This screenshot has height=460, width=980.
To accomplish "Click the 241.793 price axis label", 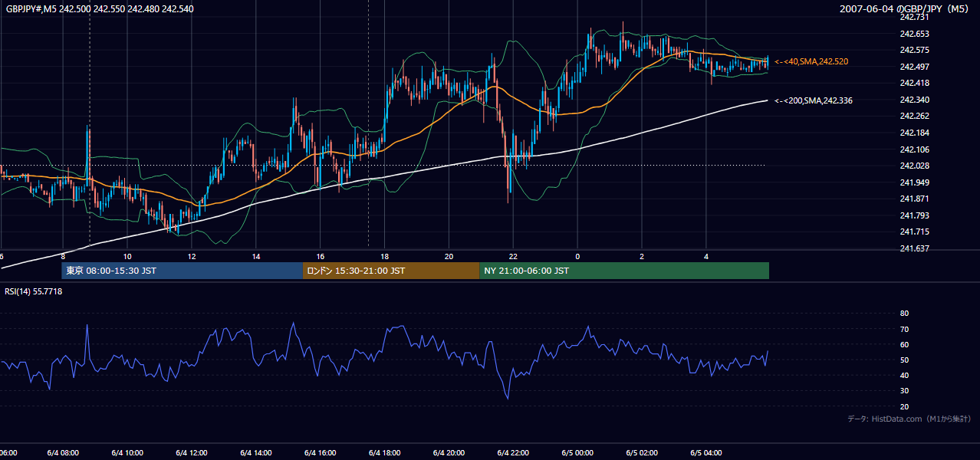I will coord(914,215).
